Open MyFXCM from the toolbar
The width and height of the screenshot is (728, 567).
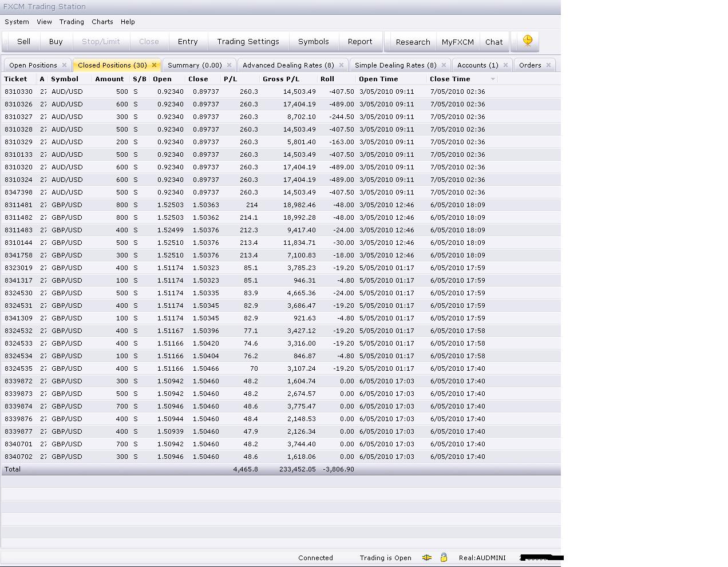[457, 42]
